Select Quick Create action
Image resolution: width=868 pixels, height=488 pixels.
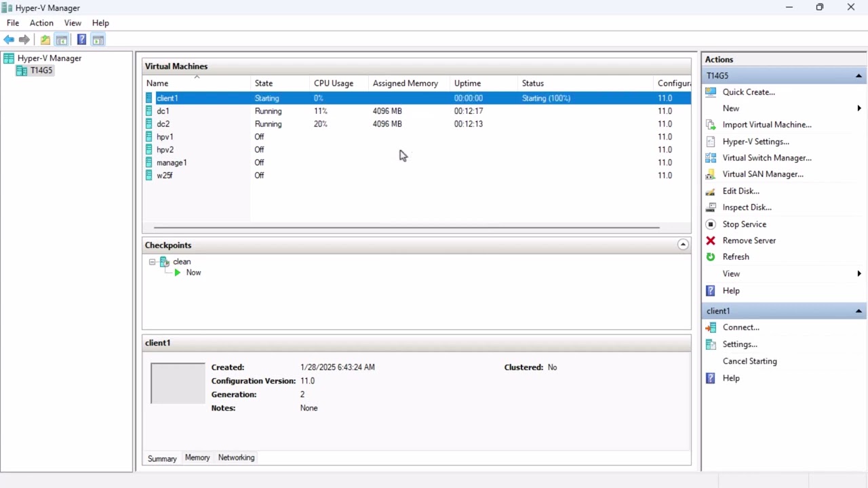[x=749, y=92]
